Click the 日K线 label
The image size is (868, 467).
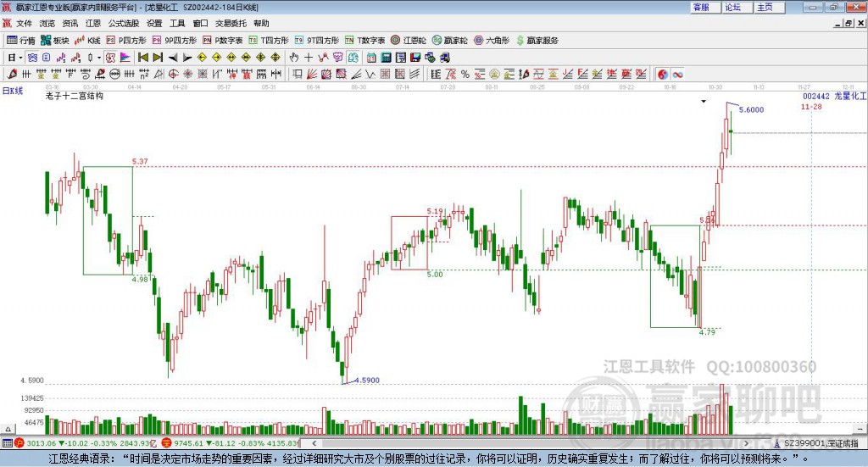coord(13,91)
